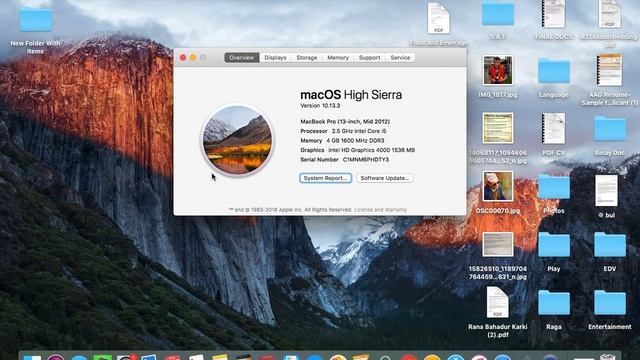Select the bul document icon

pyautogui.click(x=606, y=191)
